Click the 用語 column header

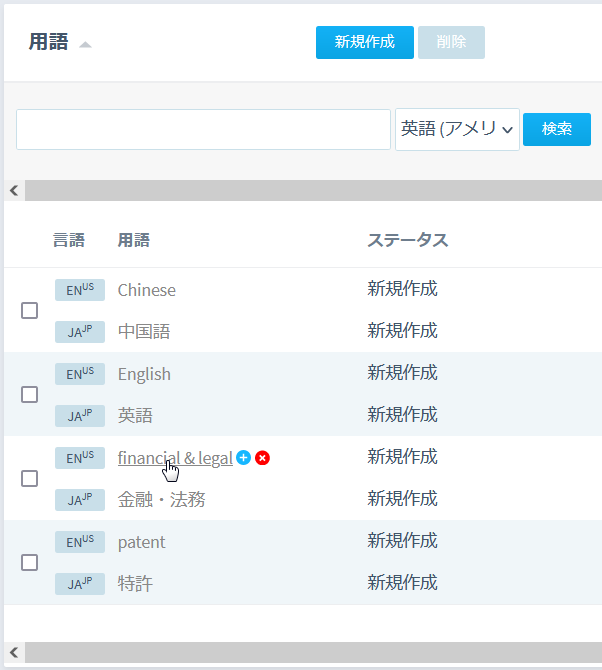tap(133, 240)
